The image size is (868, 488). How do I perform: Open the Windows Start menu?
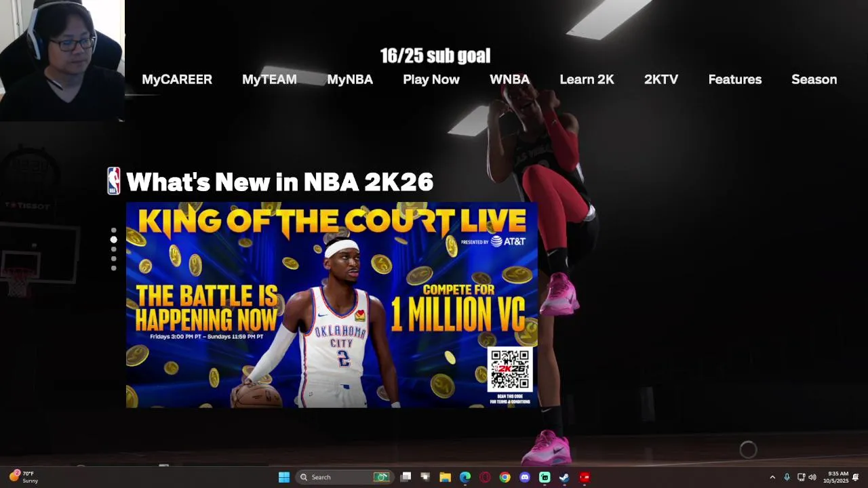pos(284,477)
